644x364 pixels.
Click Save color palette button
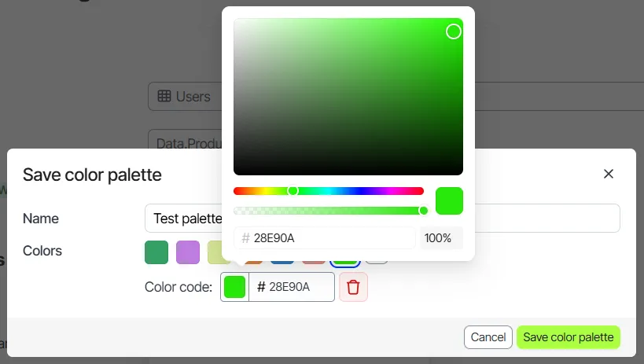point(569,337)
